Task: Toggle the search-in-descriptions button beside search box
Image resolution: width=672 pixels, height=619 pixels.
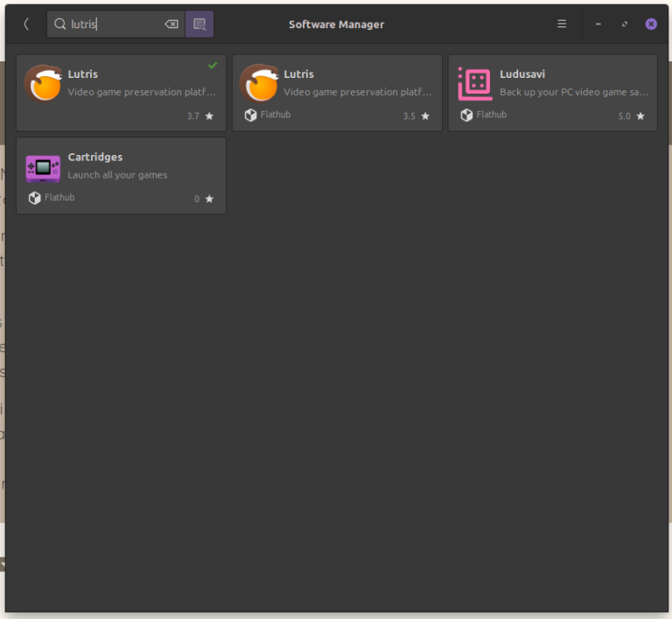Action: 199,25
